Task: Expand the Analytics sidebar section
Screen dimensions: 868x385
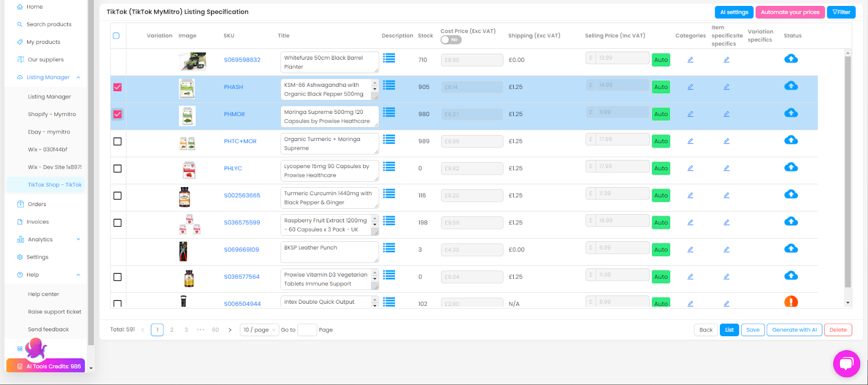Action: point(78,239)
